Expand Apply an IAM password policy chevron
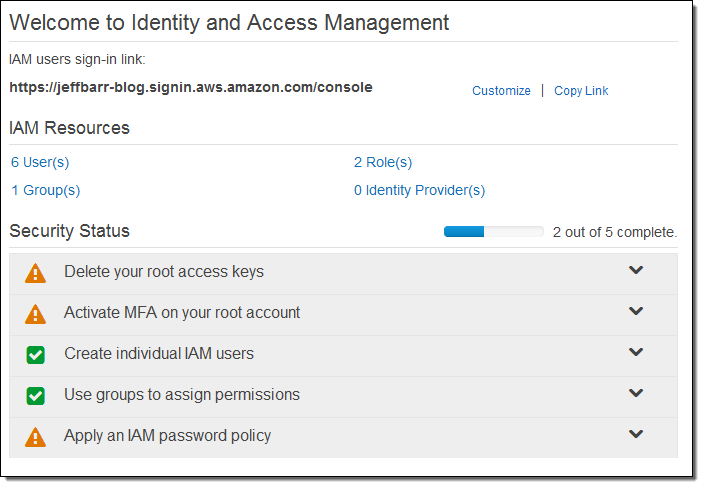 pos(635,435)
